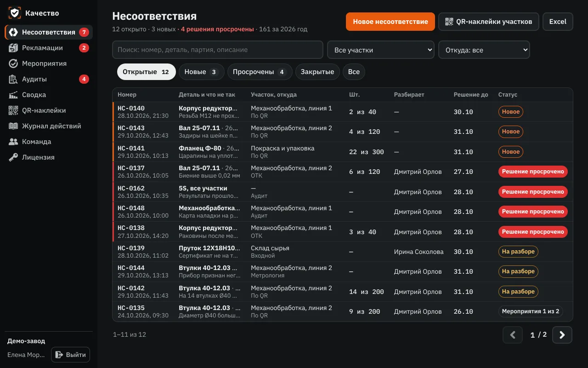Open the Журнал действий menu label
The width and height of the screenshot is (588, 368).
(51, 126)
